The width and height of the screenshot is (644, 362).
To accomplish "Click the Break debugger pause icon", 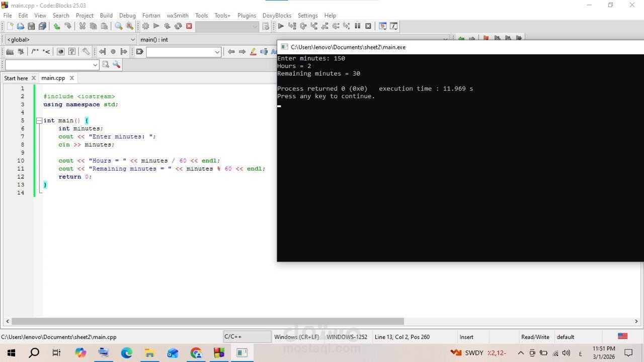I will point(357,26).
